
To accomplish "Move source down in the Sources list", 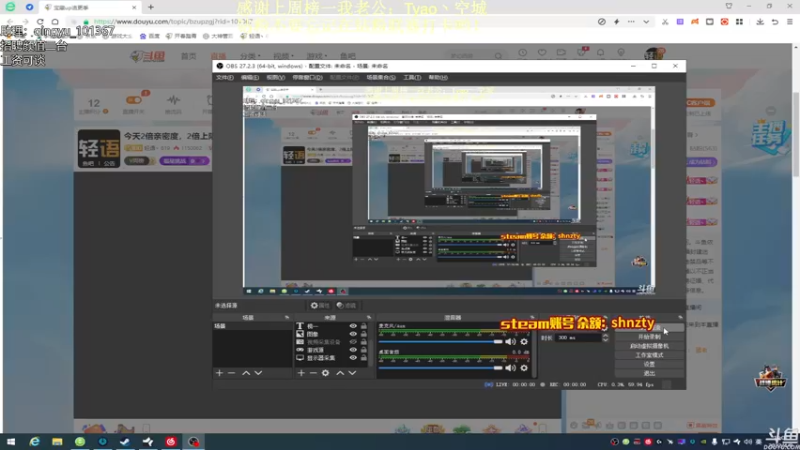I will [x=352, y=373].
